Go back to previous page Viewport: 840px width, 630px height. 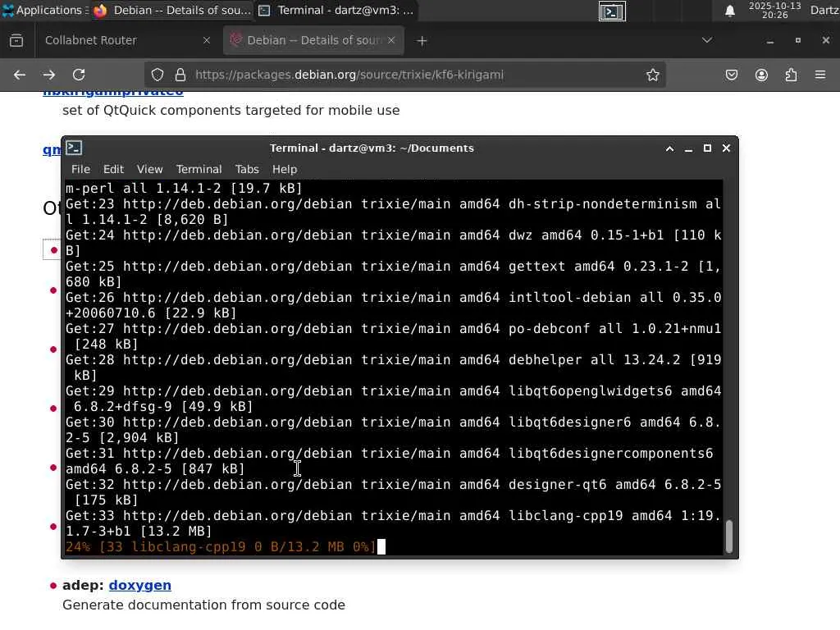pos(20,75)
